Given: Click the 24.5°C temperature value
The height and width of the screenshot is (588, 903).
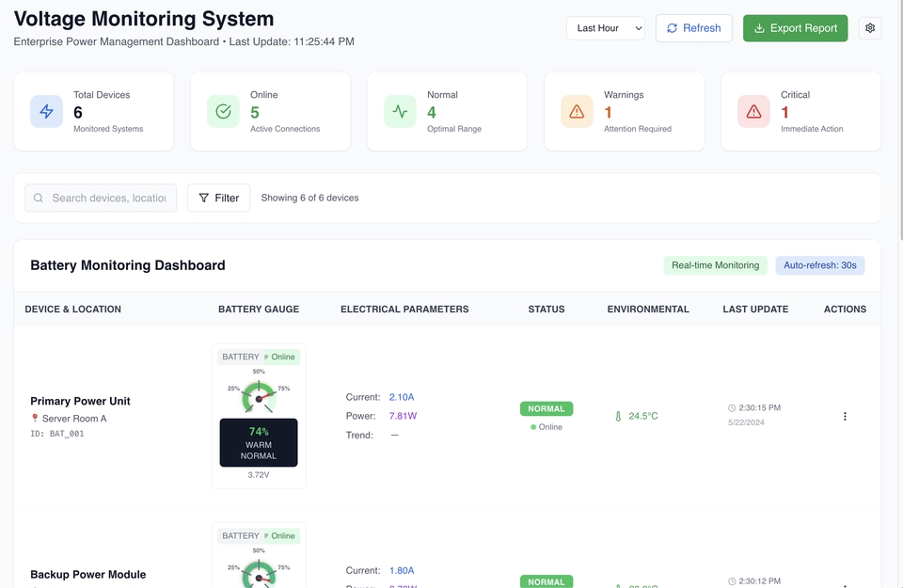Looking at the screenshot, I should [x=643, y=416].
